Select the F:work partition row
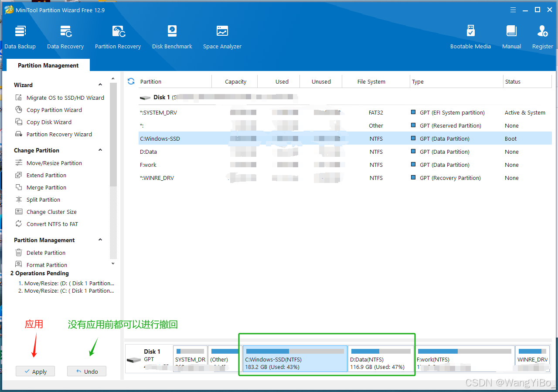This screenshot has width=558, height=392. [x=345, y=165]
